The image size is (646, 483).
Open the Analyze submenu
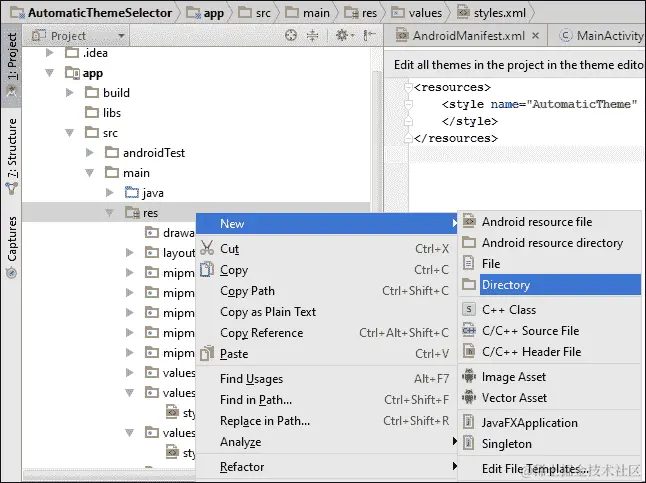click(326, 441)
